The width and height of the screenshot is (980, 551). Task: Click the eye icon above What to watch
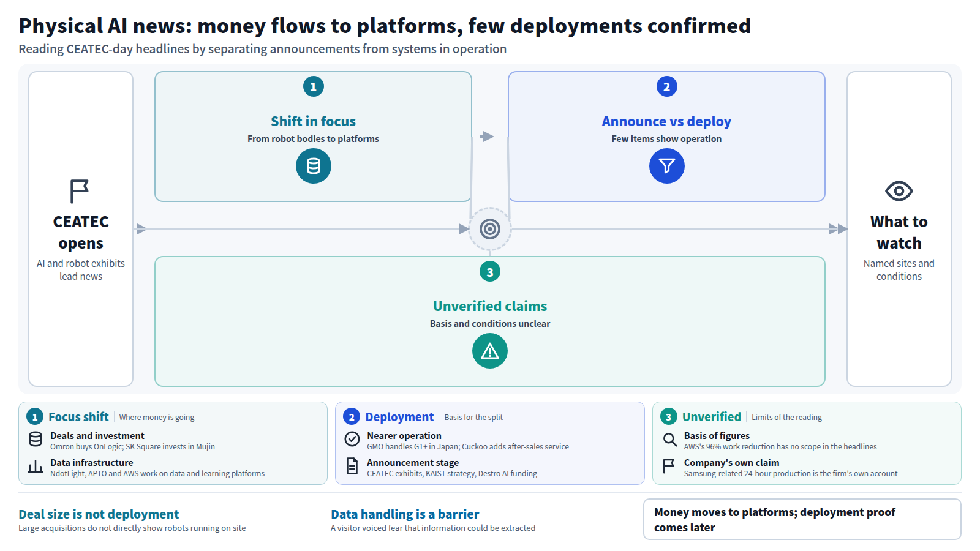899,191
